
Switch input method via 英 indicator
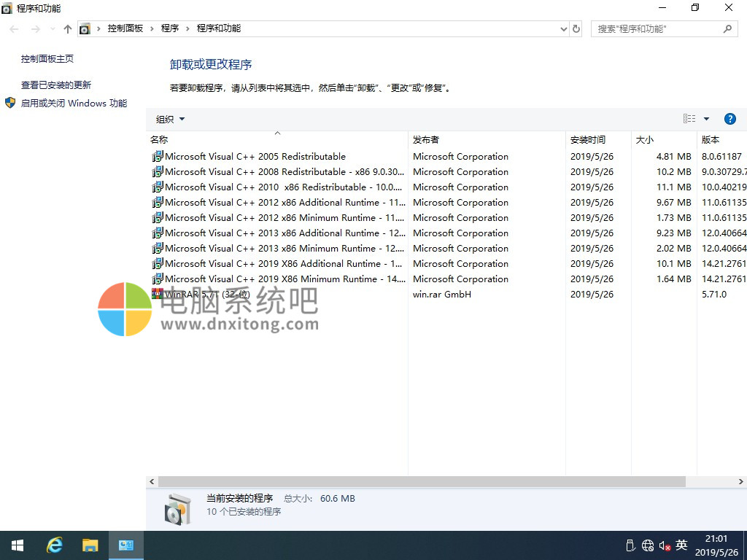click(x=682, y=544)
